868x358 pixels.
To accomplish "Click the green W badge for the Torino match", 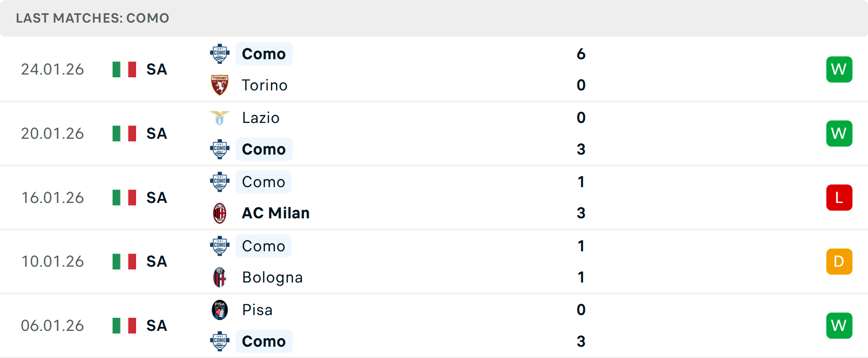I will tap(839, 69).
